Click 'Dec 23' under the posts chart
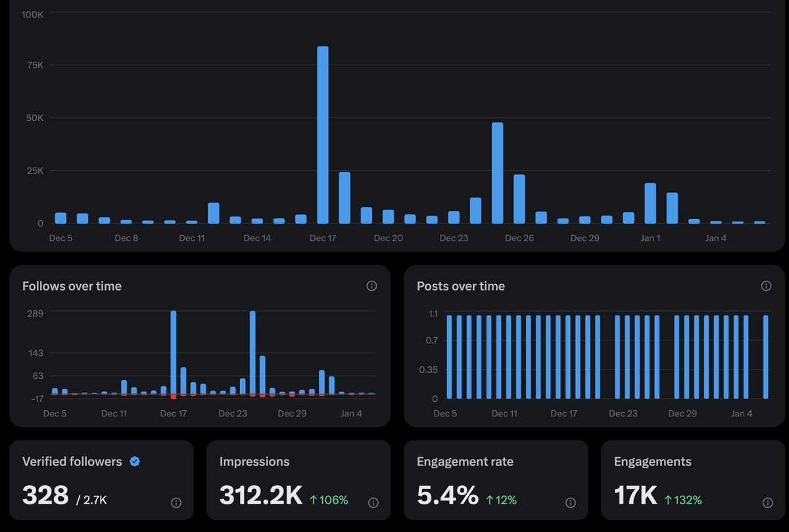The height and width of the screenshot is (532, 789). point(623,414)
